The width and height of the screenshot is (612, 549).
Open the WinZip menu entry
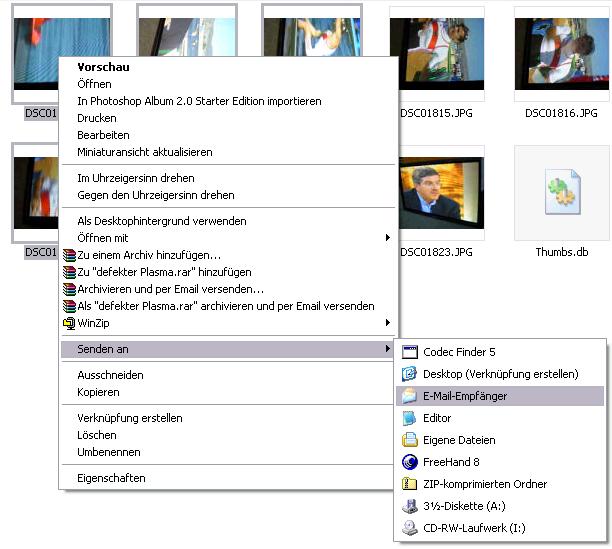(228, 323)
